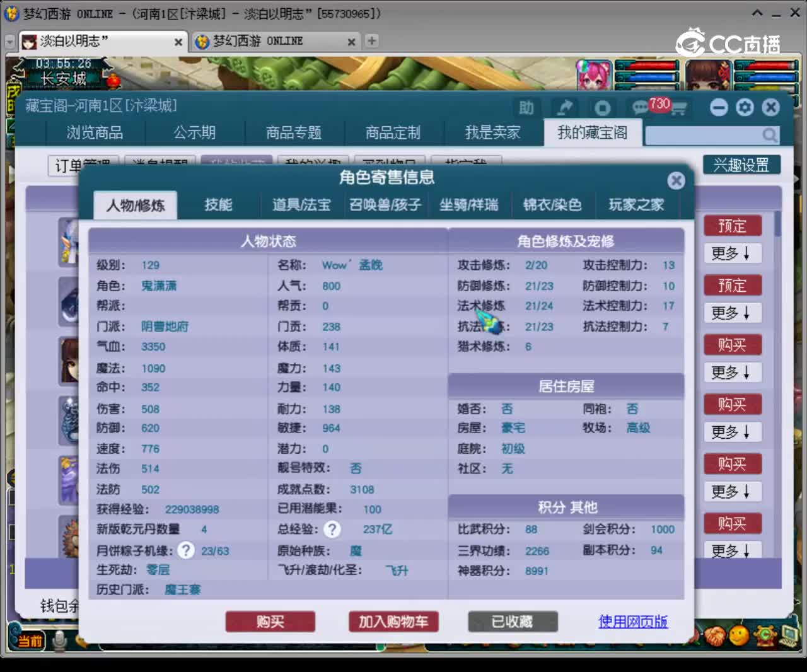Click the 兴趣设置 button
The image size is (807, 672).
741,165
